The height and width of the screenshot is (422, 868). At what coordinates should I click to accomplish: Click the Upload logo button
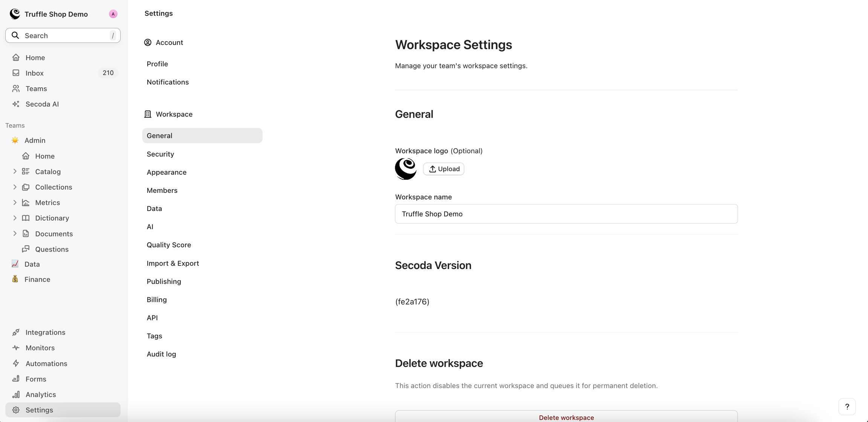click(443, 169)
